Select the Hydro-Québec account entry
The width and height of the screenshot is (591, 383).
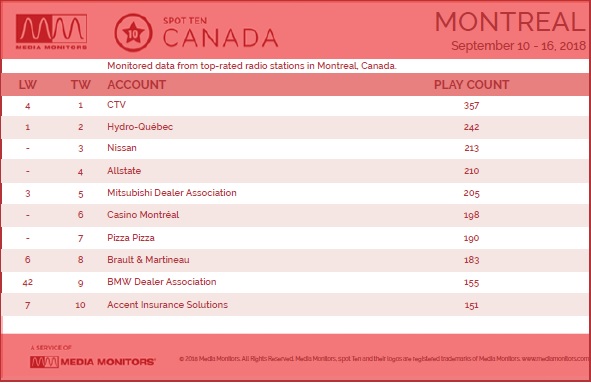[x=140, y=127]
